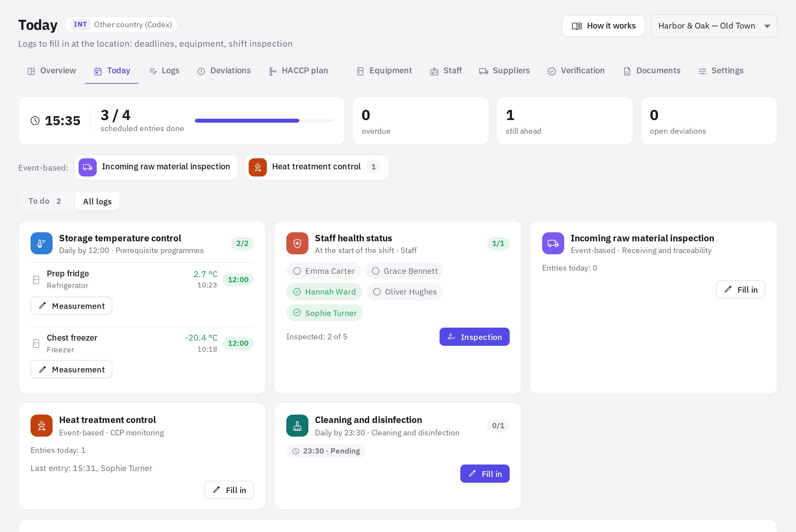The height and width of the screenshot is (532, 796).
Task: Click the scheduled entries progress bar
Action: click(265, 121)
